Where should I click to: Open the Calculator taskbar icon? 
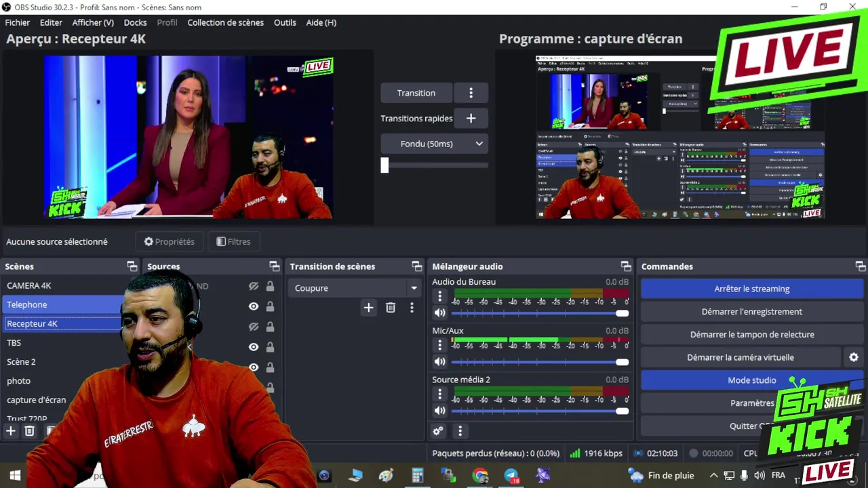coord(418,476)
